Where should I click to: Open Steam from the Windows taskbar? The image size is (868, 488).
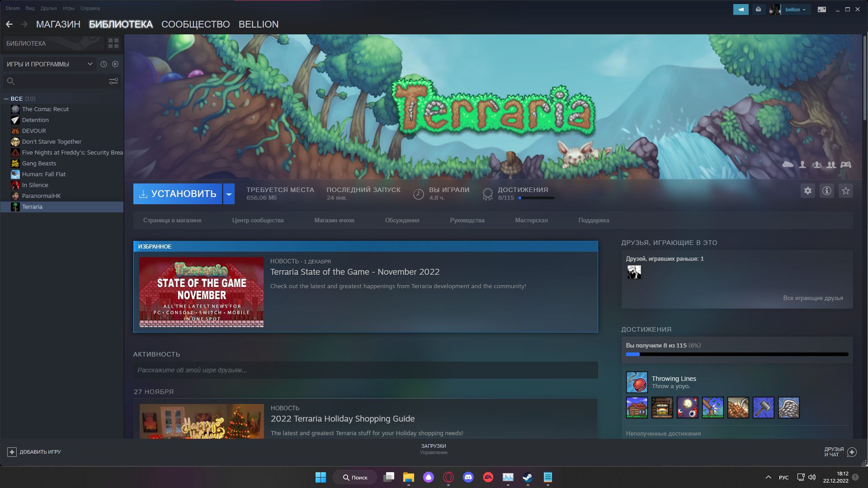coord(528,477)
